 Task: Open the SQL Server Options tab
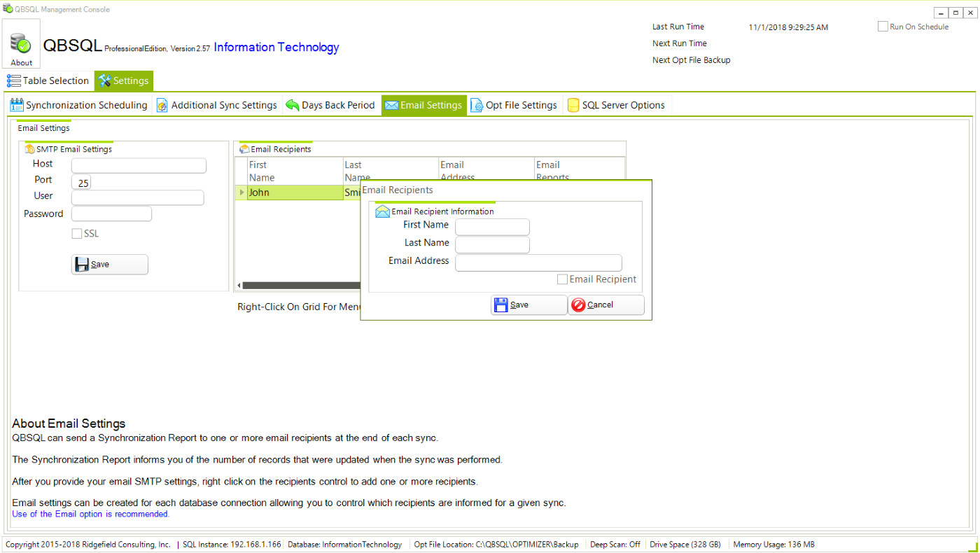pos(616,105)
